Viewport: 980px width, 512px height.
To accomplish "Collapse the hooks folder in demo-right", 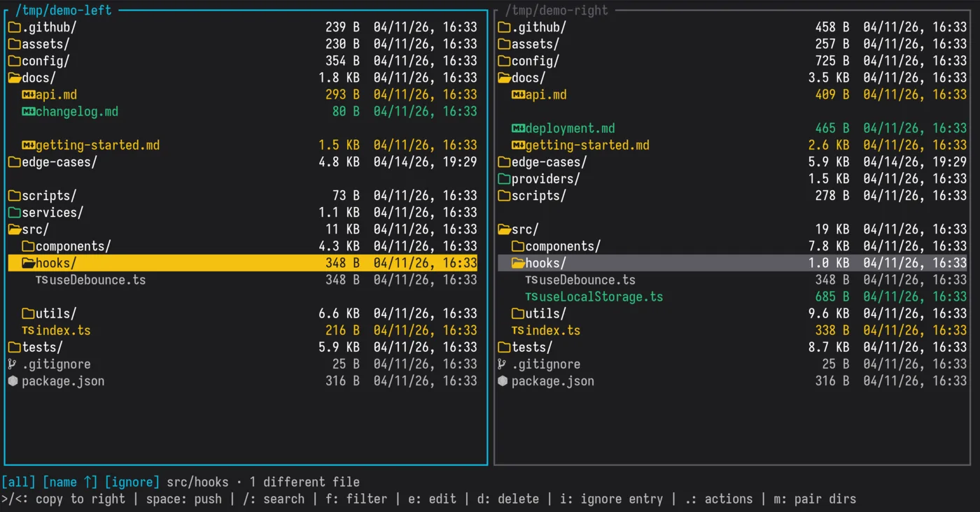I will click(518, 263).
